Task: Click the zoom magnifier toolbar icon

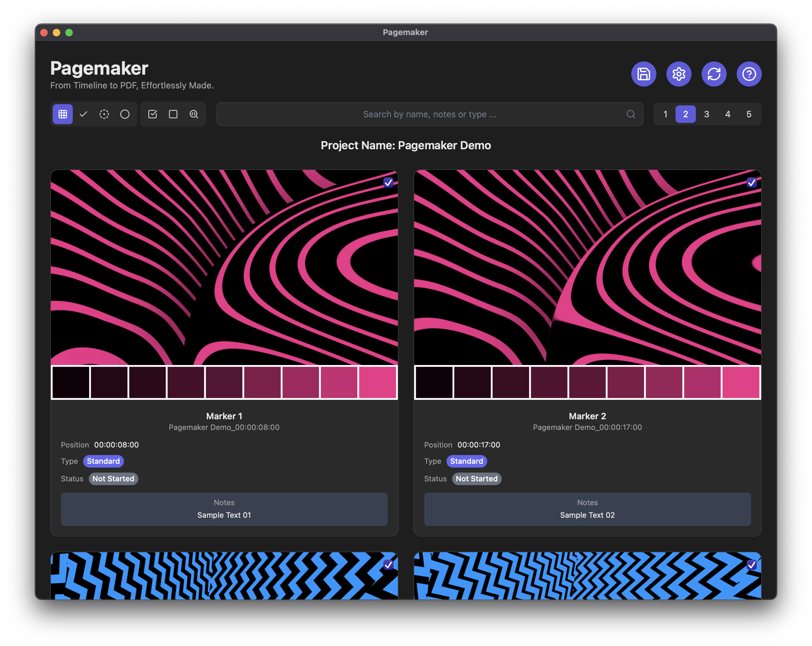Action: [x=194, y=114]
